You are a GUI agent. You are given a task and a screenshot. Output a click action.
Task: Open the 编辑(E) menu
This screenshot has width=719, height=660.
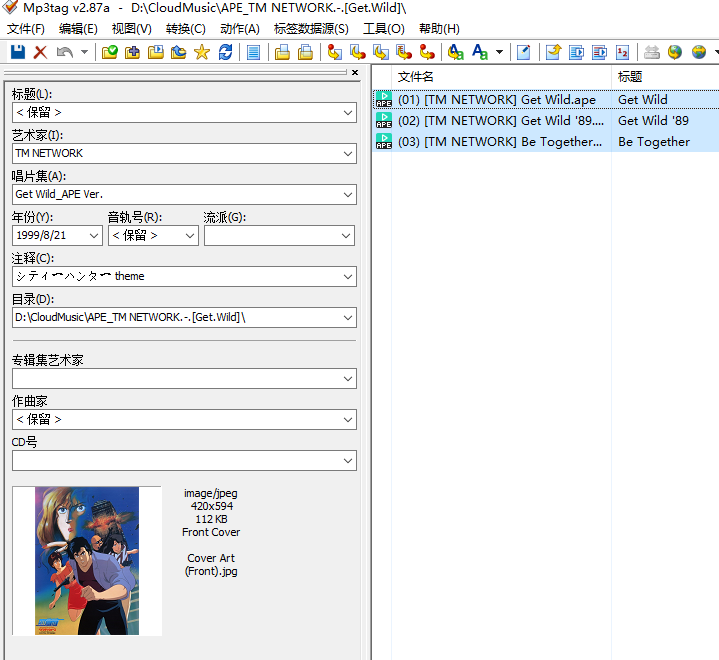click(x=78, y=28)
